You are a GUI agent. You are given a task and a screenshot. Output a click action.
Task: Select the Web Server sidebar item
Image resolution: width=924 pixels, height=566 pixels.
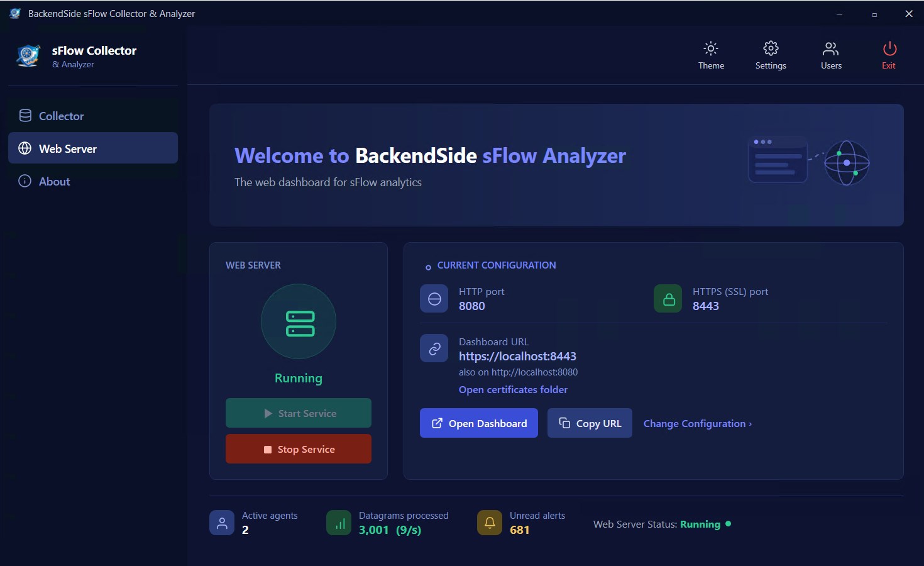(x=93, y=148)
